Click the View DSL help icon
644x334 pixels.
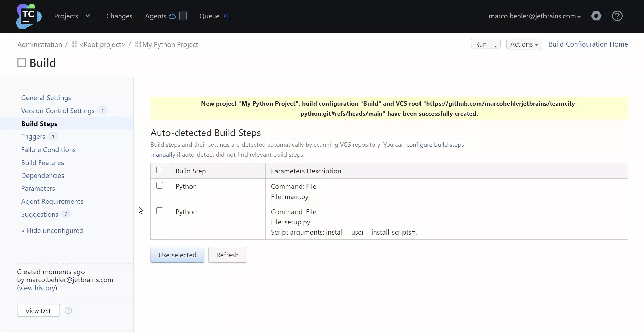point(68,310)
